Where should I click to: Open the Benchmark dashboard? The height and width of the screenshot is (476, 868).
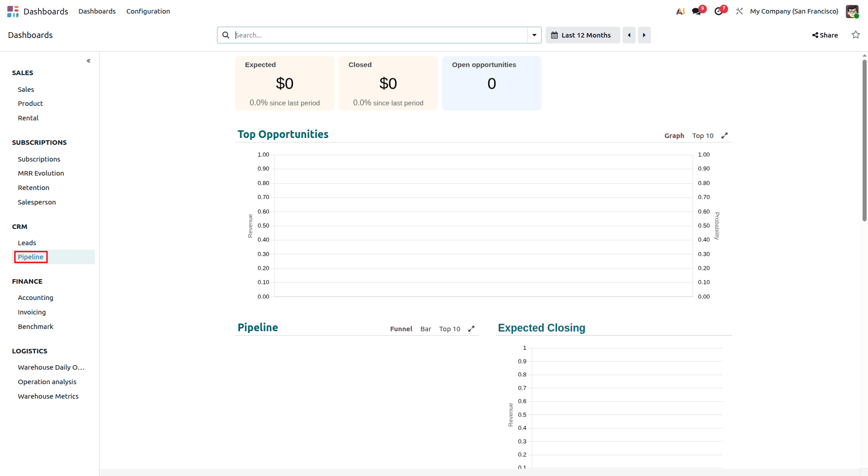pyautogui.click(x=35, y=327)
